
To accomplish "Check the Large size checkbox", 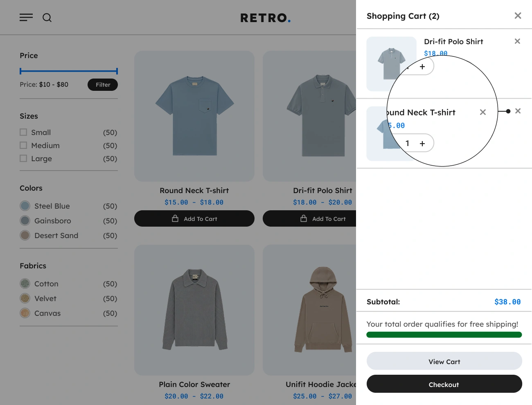I will pyautogui.click(x=23, y=158).
